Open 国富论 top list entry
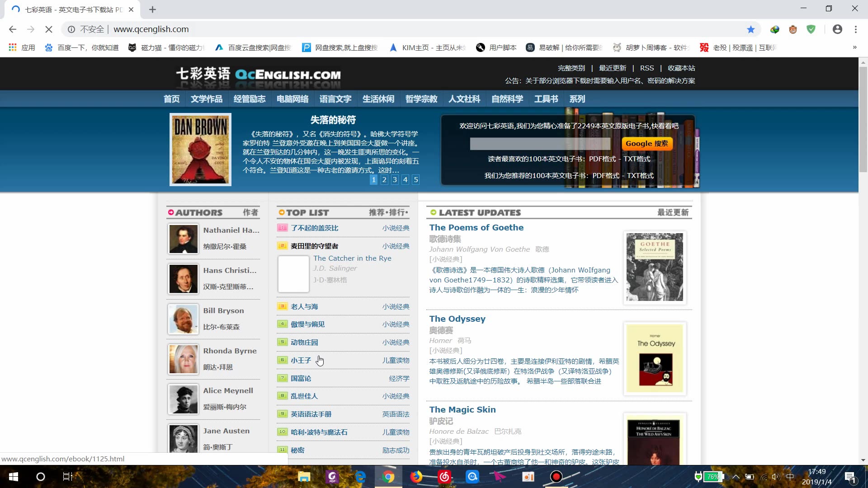The width and height of the screenshot is (868, 488). pyautogui.click(x=301, y=379)
